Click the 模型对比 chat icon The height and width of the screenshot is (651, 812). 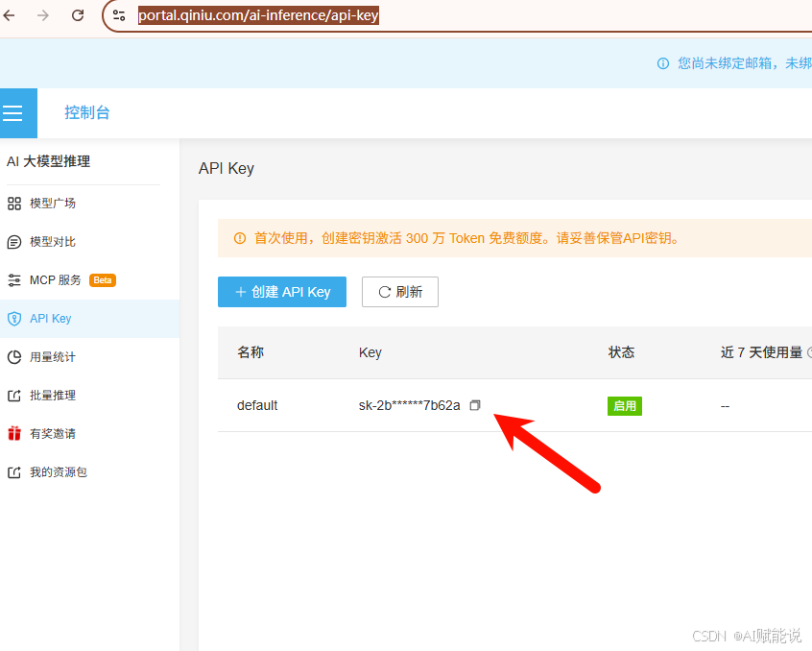click(x=14, y=242)
